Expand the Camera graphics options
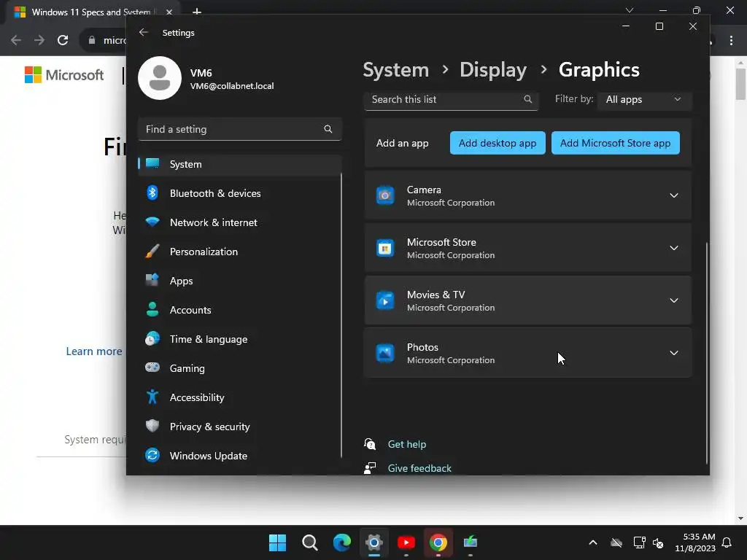The image size is (747, 560). 673,195
